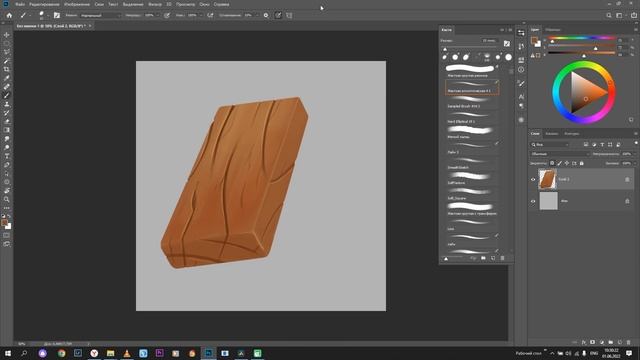Viewport: 640px width, 360px height.
Task: Hide the gray background layer
Action: [533, 201]
